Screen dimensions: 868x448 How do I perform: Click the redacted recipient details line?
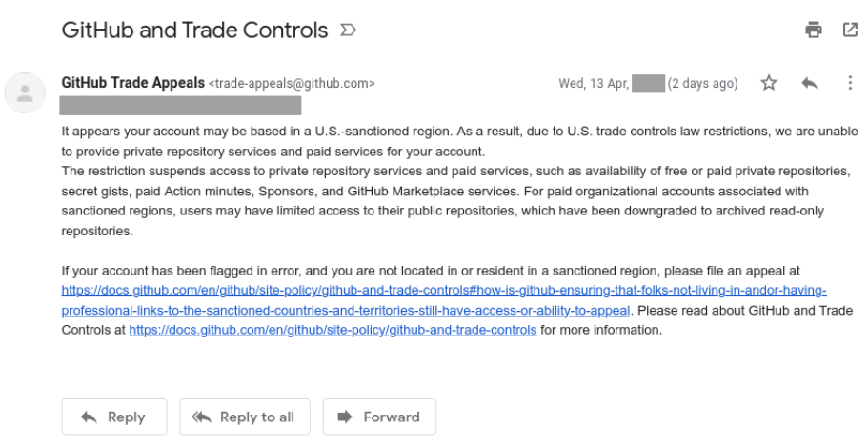(180, 105)
